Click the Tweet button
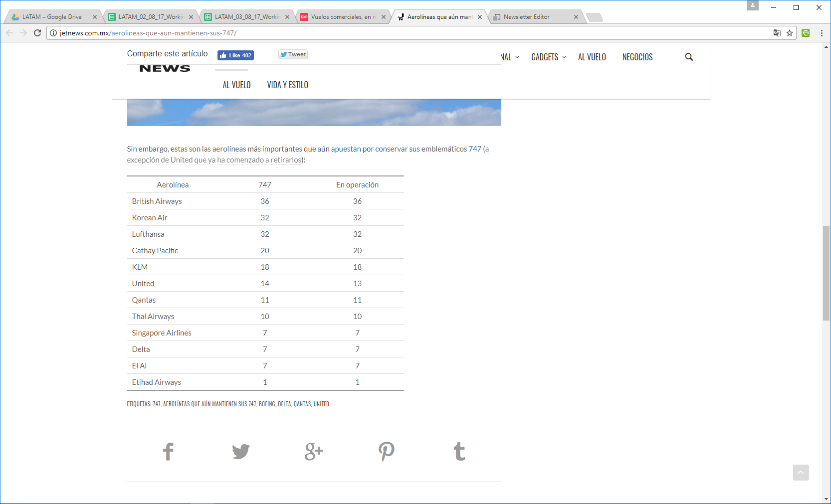The image size is (831, 504). (x=293, y=55)
